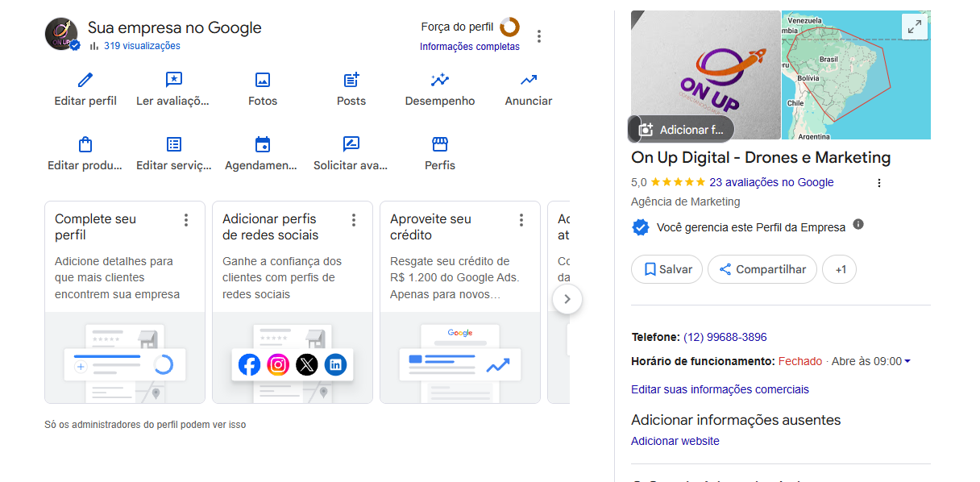Open the Informações completas link

pyautogui.click(x=470, y=47)
